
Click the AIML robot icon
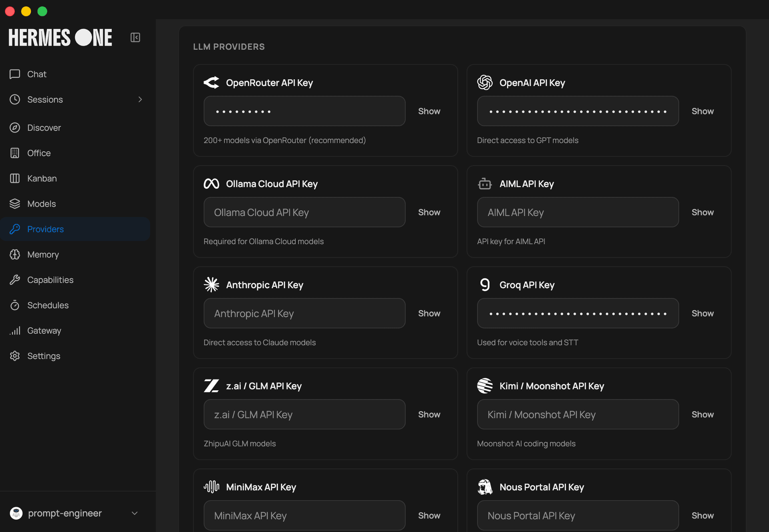point(485,184)
